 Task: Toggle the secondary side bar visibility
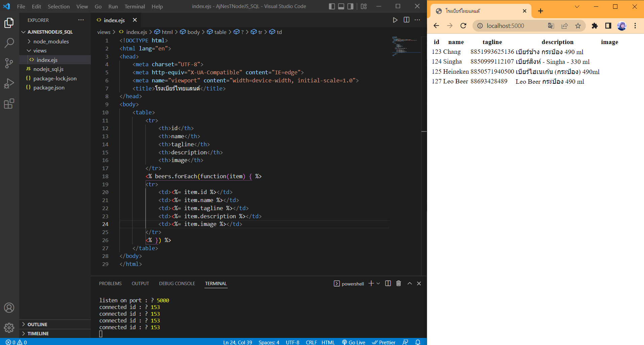tap(350, 6)
